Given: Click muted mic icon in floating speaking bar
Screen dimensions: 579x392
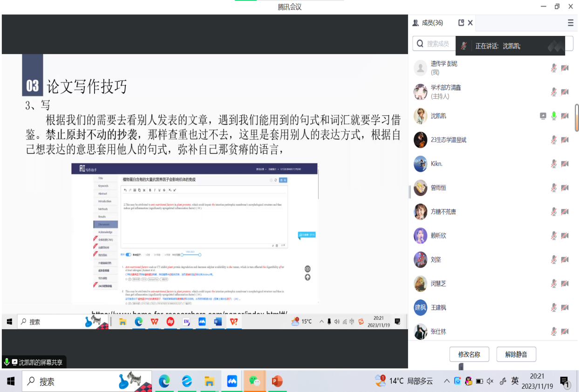Looking at the screenshot, I should (x=464, y=46).
